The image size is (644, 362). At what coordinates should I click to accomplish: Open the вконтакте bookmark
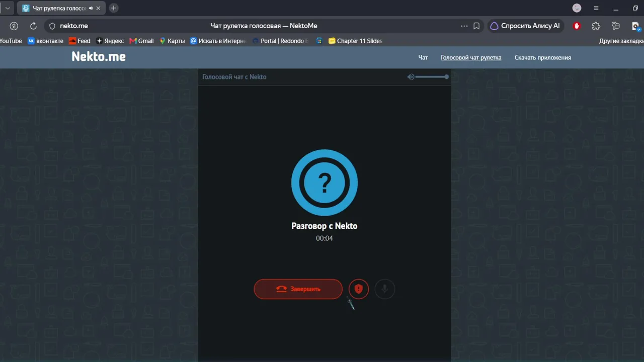(x=45, y=41)
